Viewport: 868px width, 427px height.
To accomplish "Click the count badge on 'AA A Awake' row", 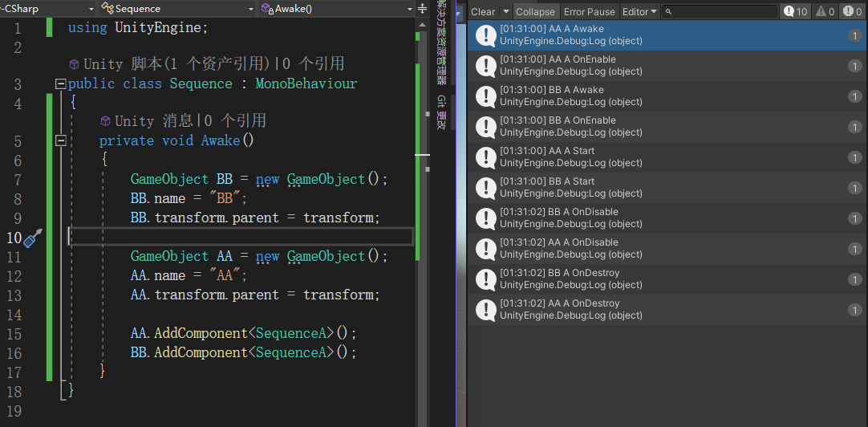I will tap(854, 35).
